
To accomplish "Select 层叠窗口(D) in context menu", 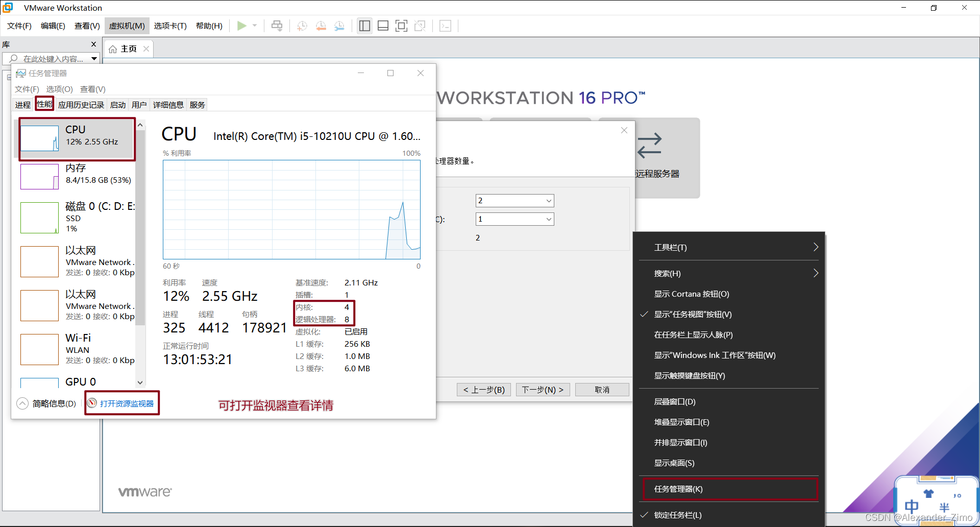I will point(729,401).
